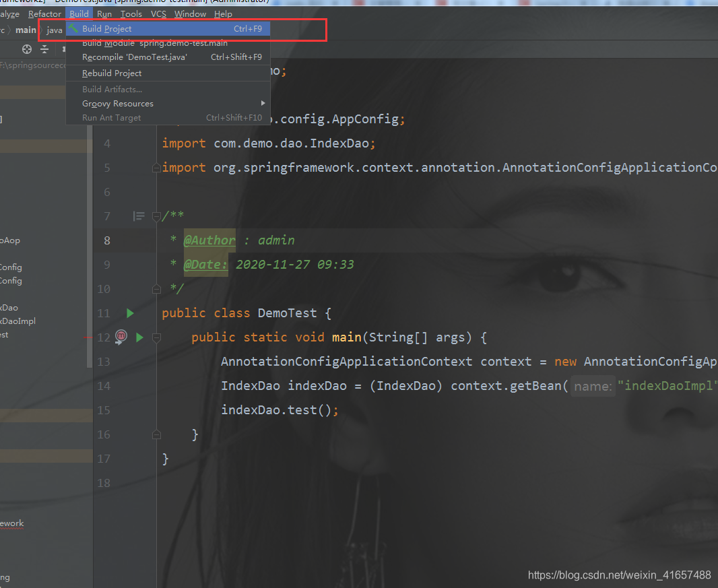Click the 'context.getBean' call on line 14
The width and height of the screenshot is (718, 588).
click(x=507, y=386)
